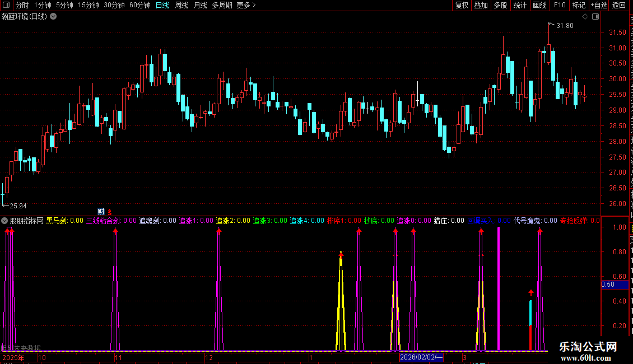Click the 25.94 low price label
This screenshot has height=364, width=633.
pos(18,206)
